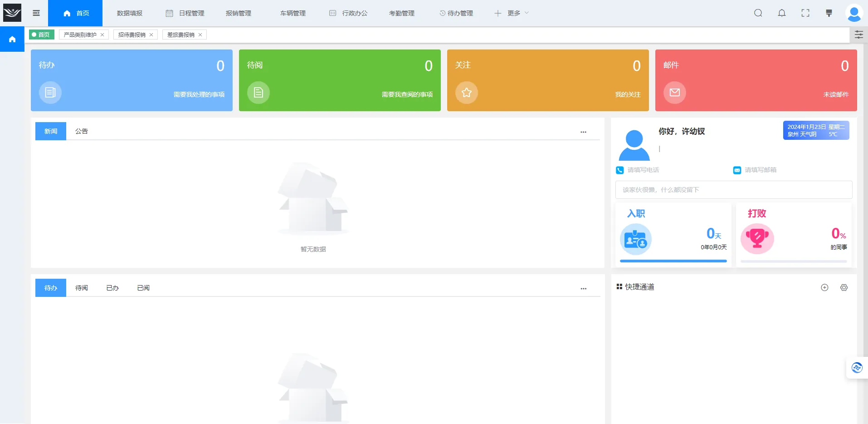
Task: Open the 考勤管理 menu
Action: (x=402, y=13)
